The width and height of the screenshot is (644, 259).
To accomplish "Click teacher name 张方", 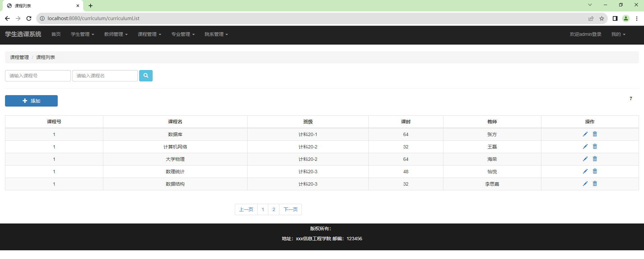I will [x=492, y=134].
